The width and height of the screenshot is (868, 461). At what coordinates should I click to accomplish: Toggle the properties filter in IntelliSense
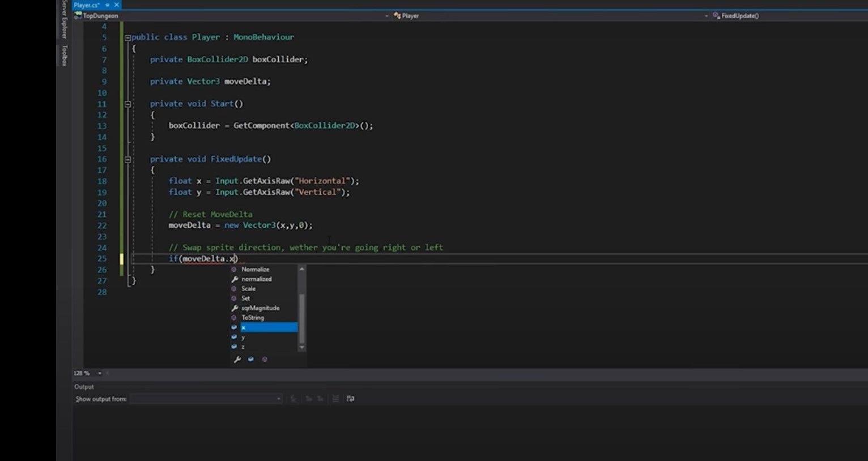click(237, 360)
